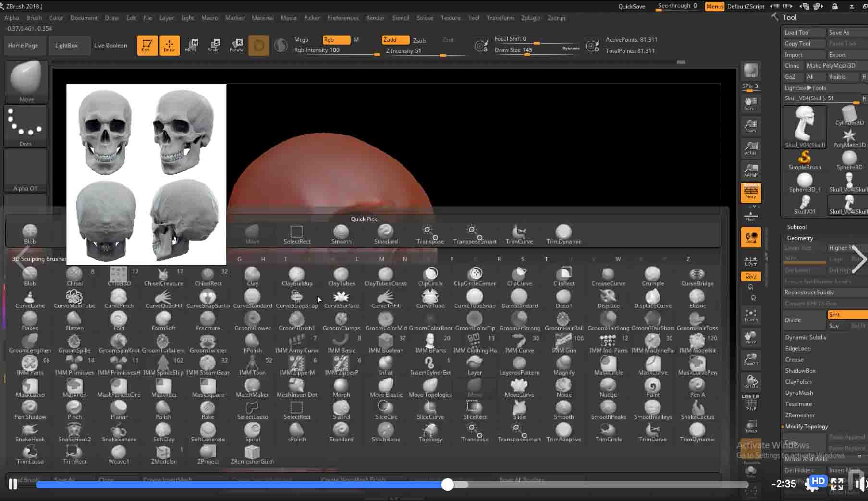Expand the Subtool section
This screenshot has width=868, height=501.
[796, 227]
